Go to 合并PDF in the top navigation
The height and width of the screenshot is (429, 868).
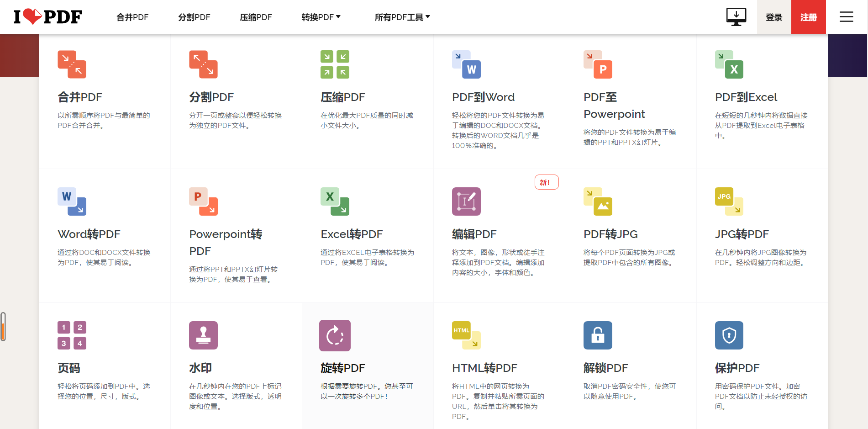pyautogui.click(x=132, y=17)
